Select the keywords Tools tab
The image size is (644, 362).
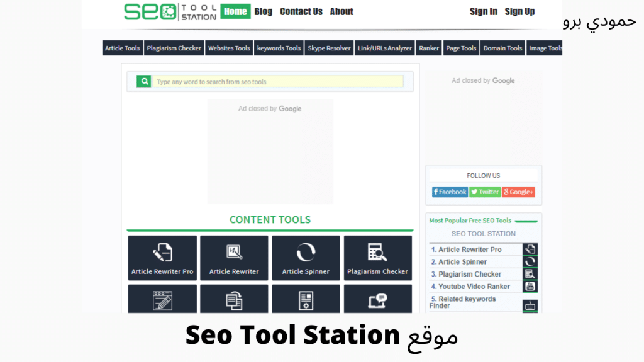(x=279, y=48)
